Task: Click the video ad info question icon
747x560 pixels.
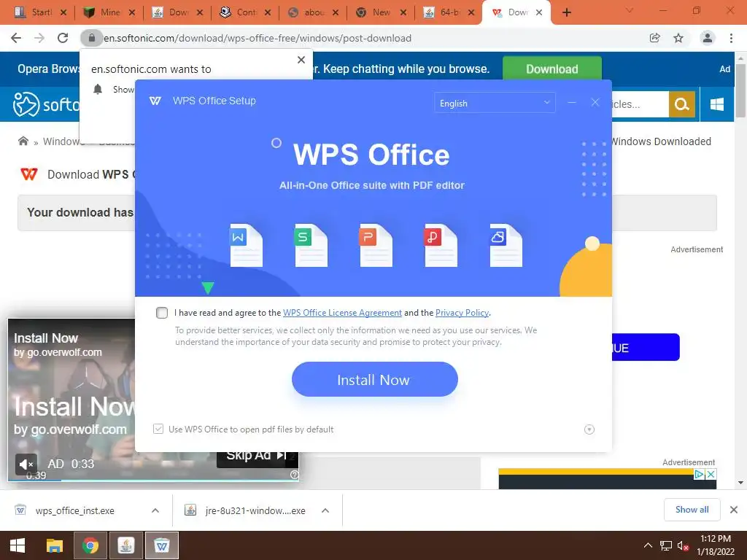Action: pos(294,474)
